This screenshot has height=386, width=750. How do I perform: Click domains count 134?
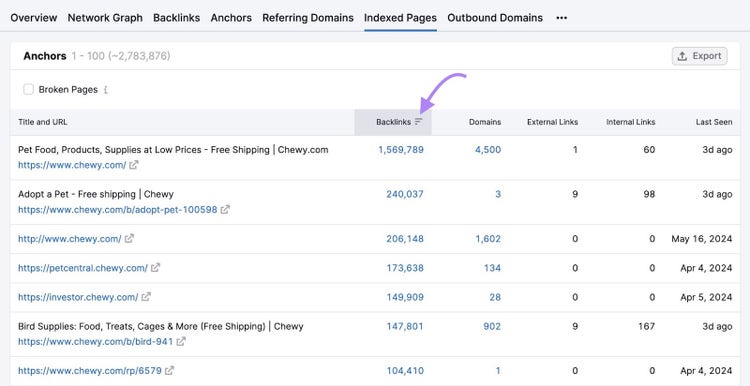pos(492,268)
